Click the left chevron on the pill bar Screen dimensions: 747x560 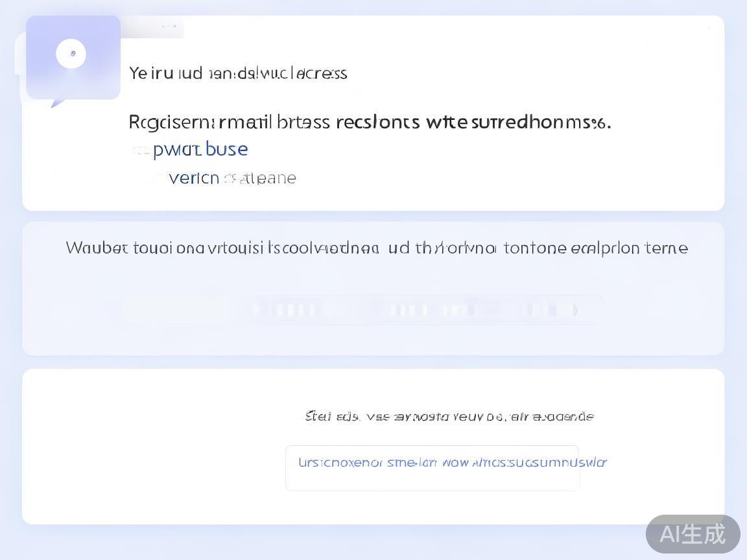click(x=256, y=310)
